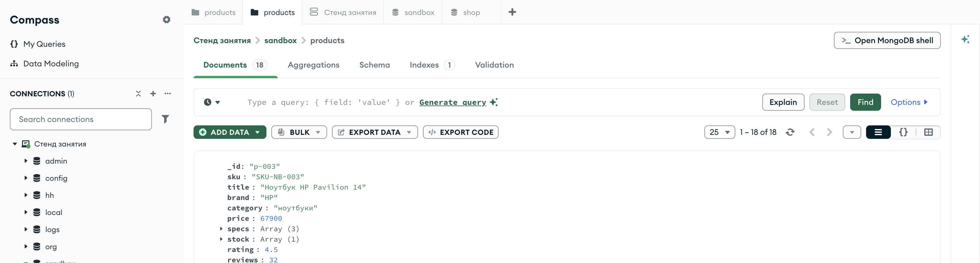Focus the Search connections field
The image size is (980, 263).
coord(81,119)
